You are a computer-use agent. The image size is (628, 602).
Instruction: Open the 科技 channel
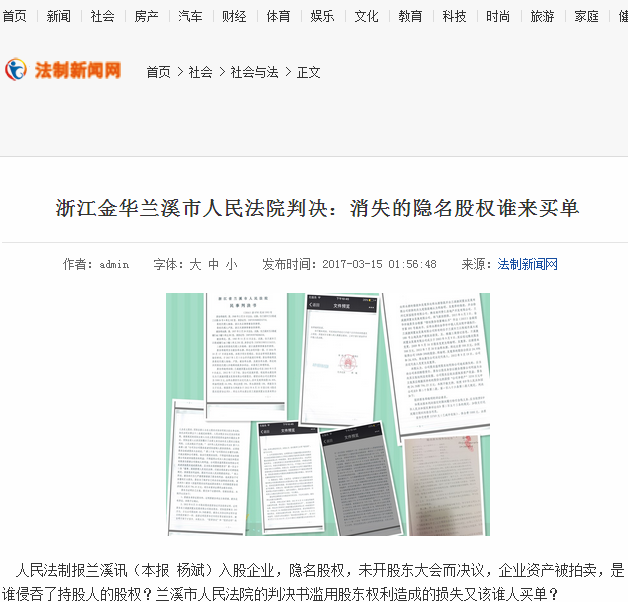(x=454, y=16)
